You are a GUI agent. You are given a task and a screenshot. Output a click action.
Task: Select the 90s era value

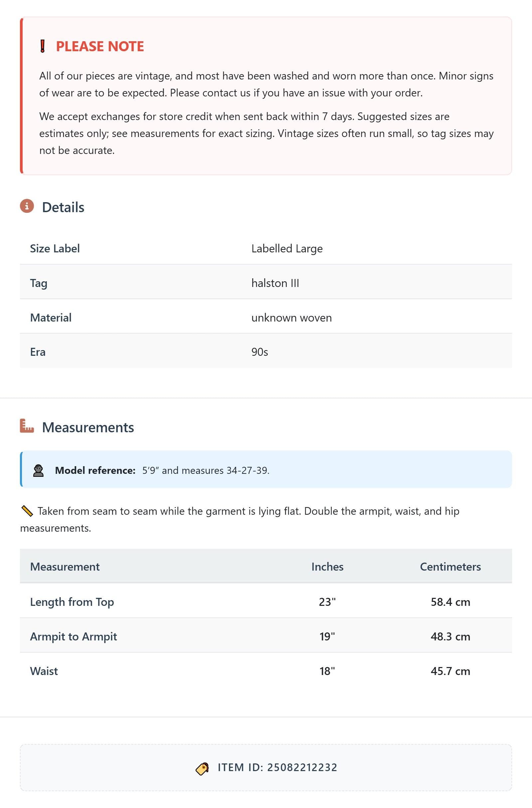click(x=260, y=352)
